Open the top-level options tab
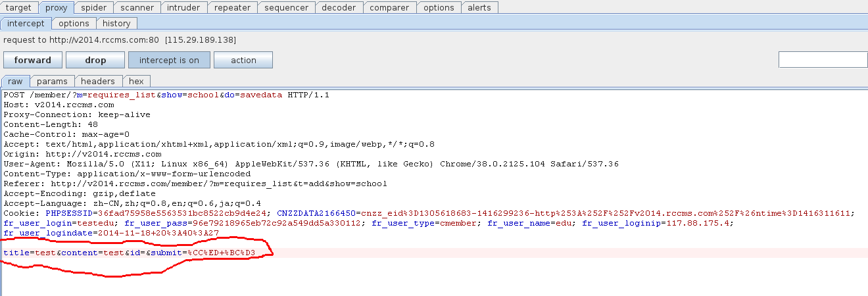868x296 pixels. point(439,8)
